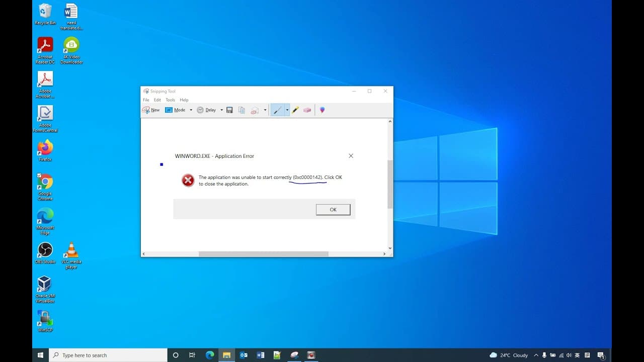
Task: Open the File menu in Snipping Tool
Action: coord(146,100)
